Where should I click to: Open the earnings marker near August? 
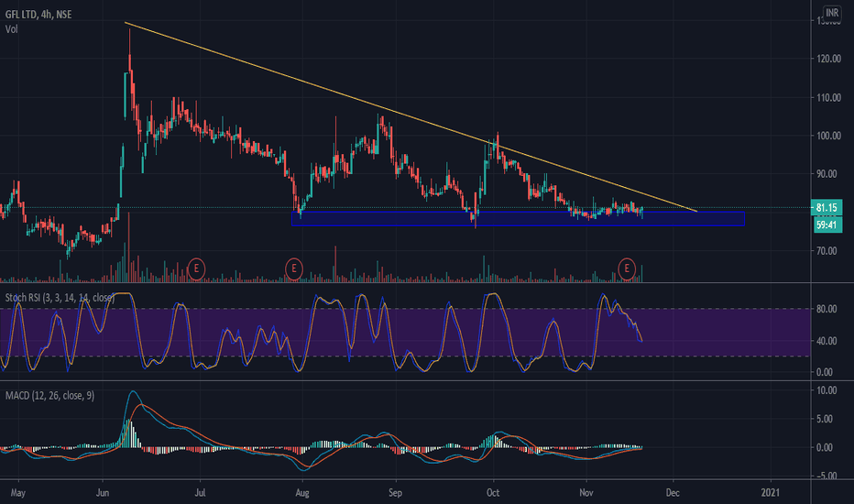(x=294, y=268)
